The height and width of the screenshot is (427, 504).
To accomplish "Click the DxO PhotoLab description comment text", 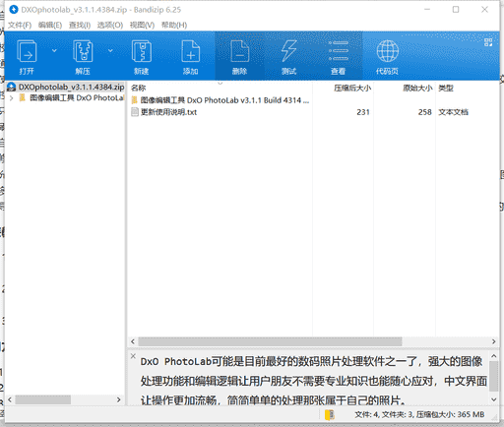I will [314, 381].
